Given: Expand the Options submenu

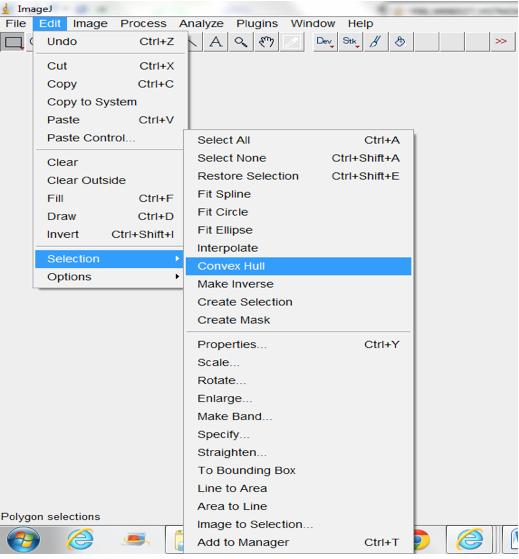Looking at the screenshot, I should [x=109, y=277].
